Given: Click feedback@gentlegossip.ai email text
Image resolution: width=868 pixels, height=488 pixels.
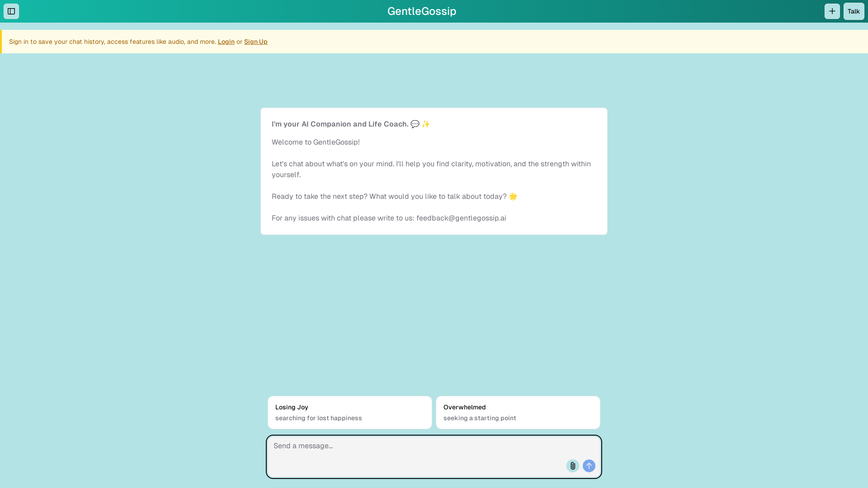Looking at the screenshot, I should (461, 218).
